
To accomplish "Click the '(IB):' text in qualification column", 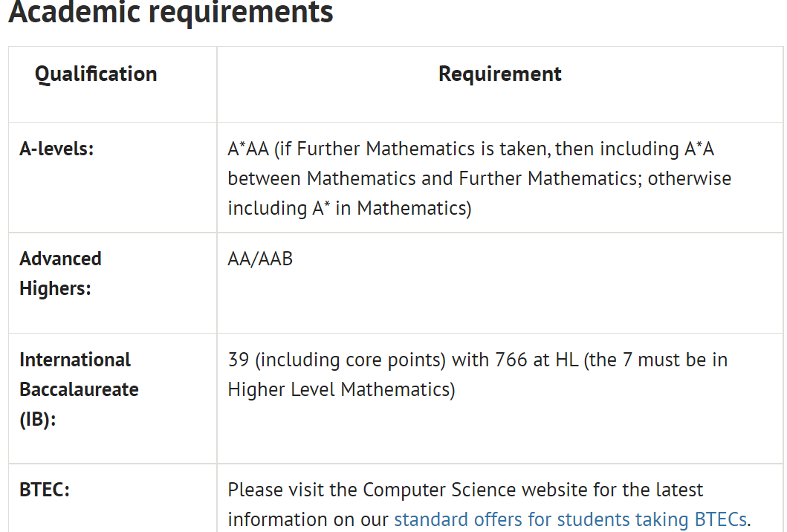I will (x=38, y=420).
